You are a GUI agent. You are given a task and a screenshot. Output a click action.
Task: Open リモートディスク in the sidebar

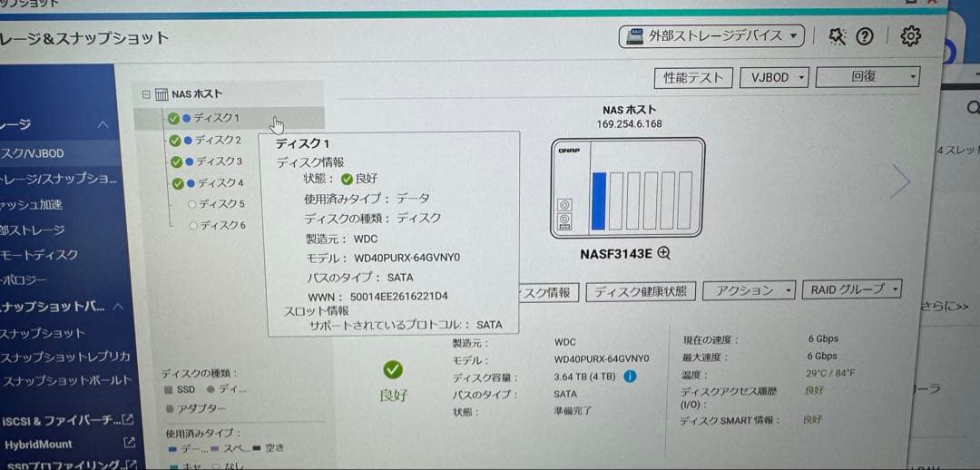pyautogui.click(x=39, y=255)
